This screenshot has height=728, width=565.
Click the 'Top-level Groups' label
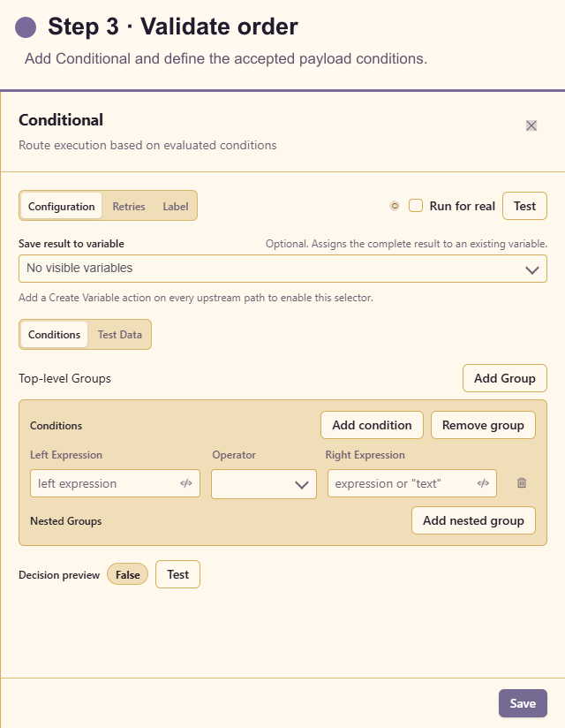[x=64, y=378]
